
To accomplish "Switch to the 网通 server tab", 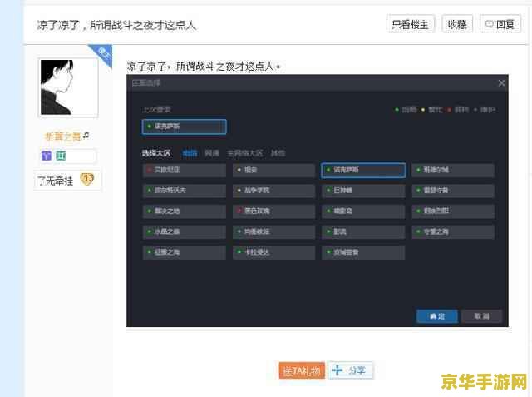I will [x=212, y=153].
